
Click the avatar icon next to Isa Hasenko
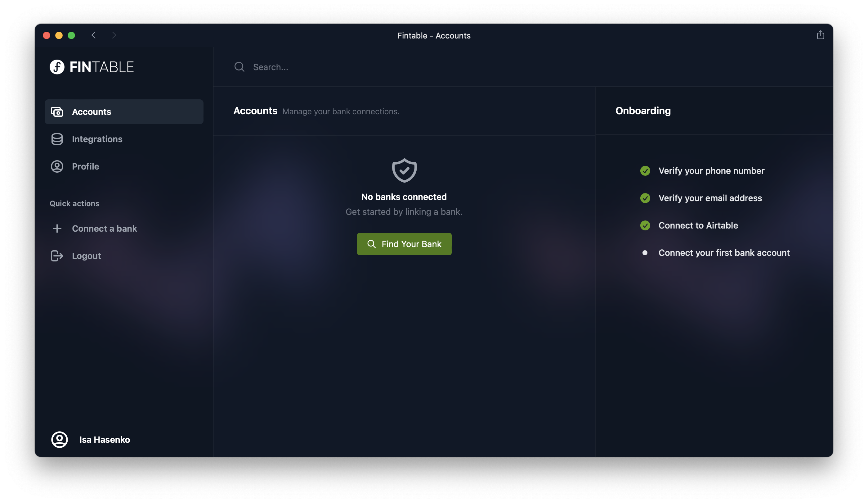pos(60,440)
